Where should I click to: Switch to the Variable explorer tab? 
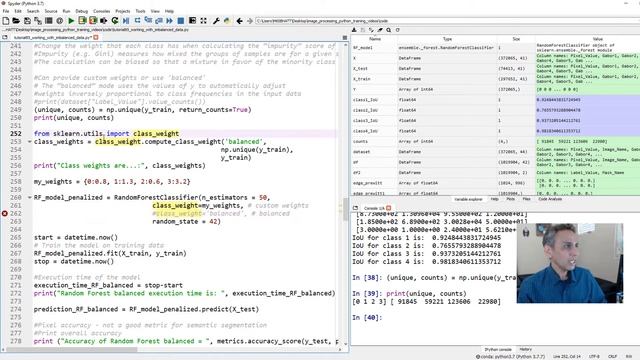pyautogui.click(x=469, y=199)
